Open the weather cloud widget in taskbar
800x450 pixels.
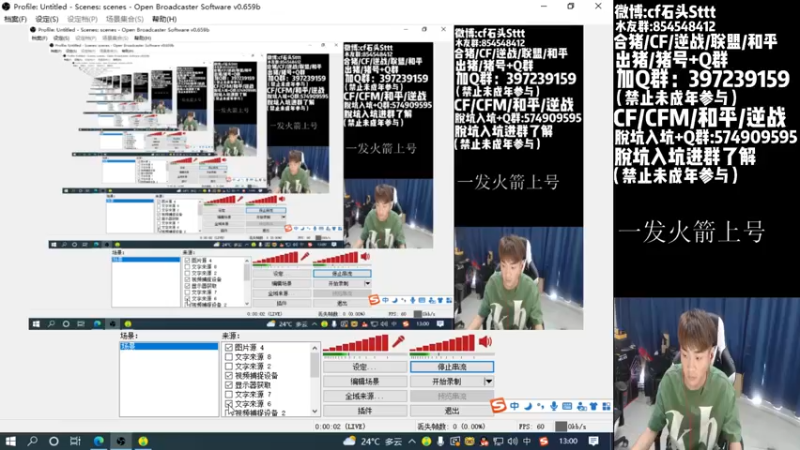click(x=349, y=441)
